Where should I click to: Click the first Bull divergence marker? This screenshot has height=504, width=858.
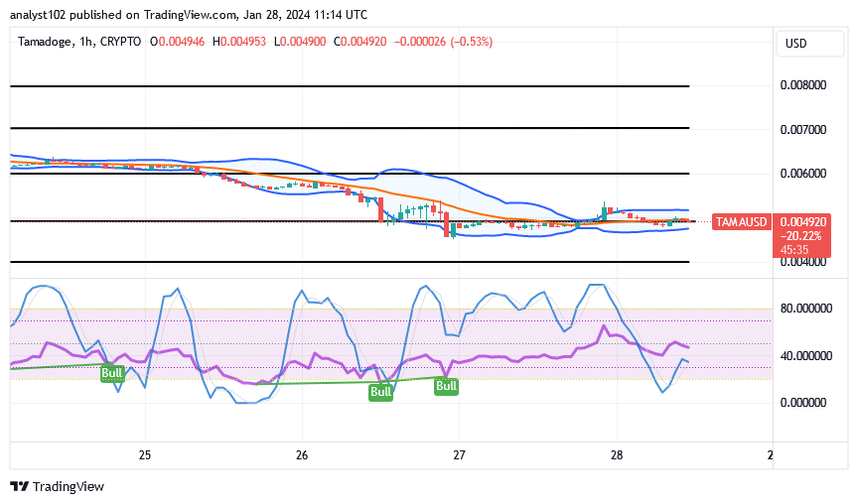point(111,373)
